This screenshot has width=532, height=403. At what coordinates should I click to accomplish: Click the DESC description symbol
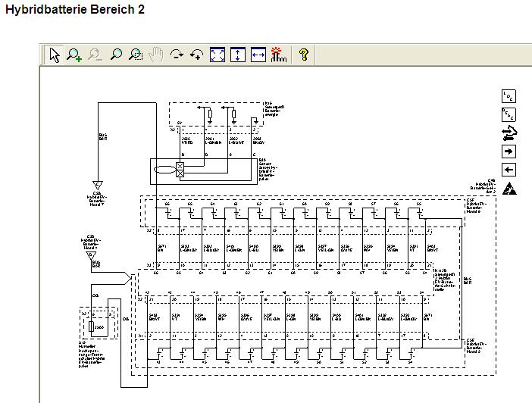(x=509, y=115)
